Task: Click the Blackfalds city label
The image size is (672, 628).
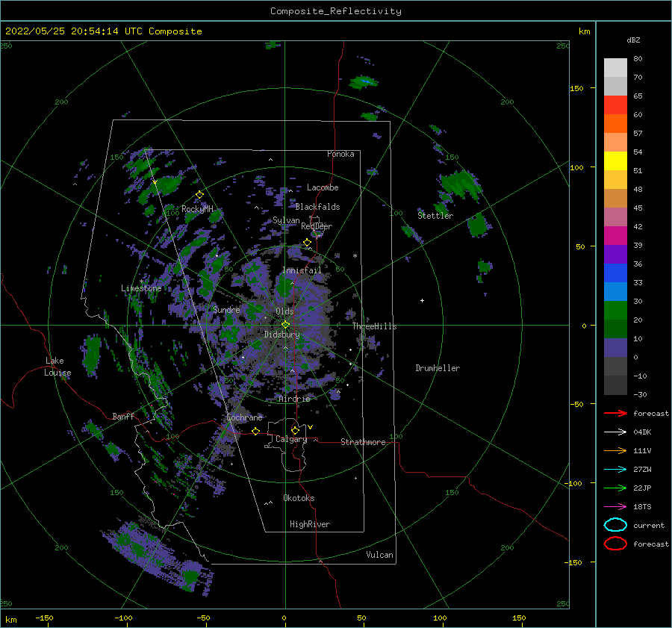Action: (317, 207)
